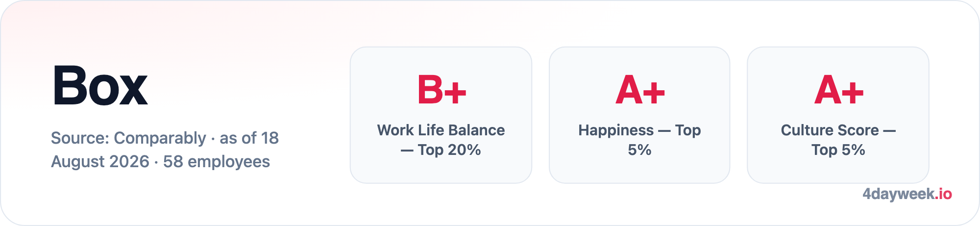This screenshot has width=980, height=226.
Task: Select the Happiness — Top label
Action: tap(639, 130)
